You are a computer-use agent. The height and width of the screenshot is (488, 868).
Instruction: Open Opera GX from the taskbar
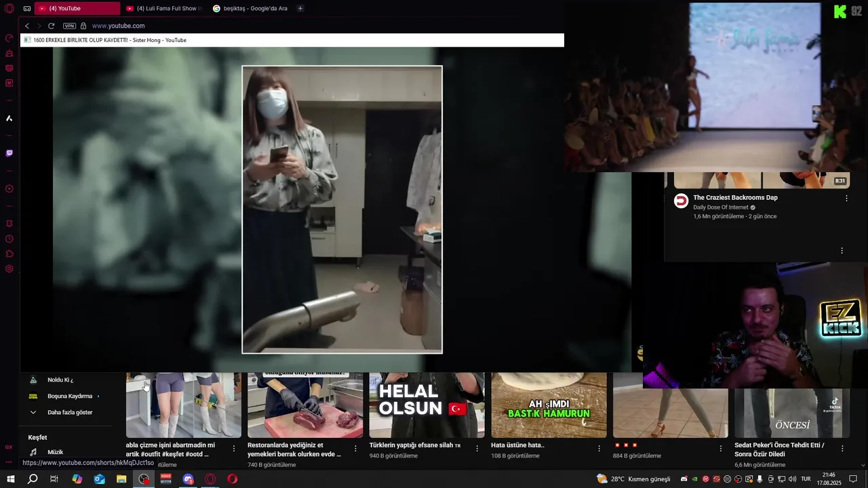point(210,479)
